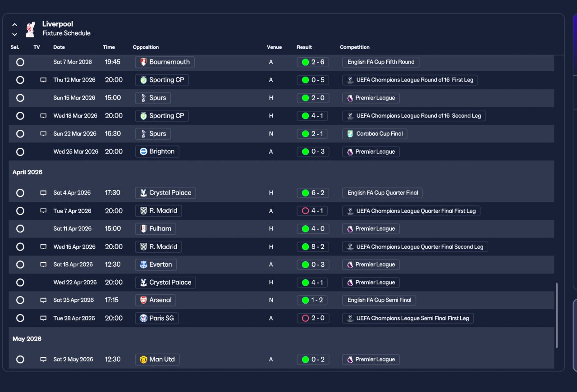Click the Bournemouth club badge
The width and height of the screenshot is (577, 392).
tap(143, 62)
